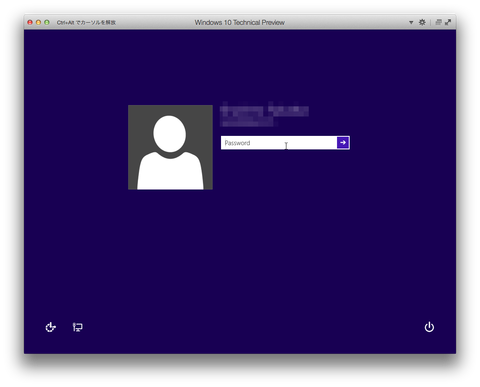Click the Windows 10 Technical Preview title

[240, 22]
